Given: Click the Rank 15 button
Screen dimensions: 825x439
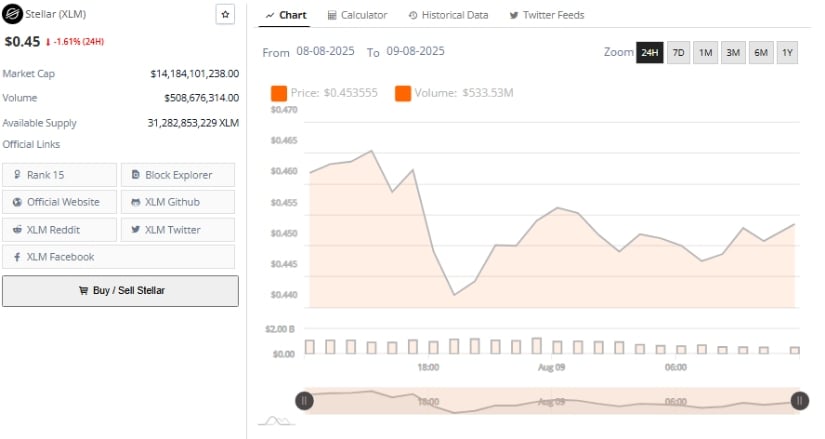Looking at the screenshot, I should (x=59, y=175).
